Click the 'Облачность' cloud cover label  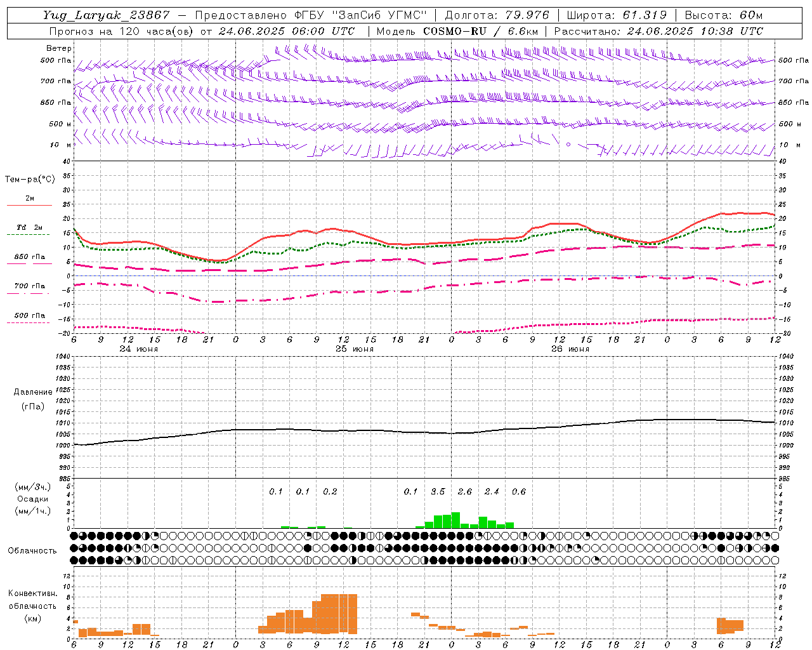coord(32,550)
